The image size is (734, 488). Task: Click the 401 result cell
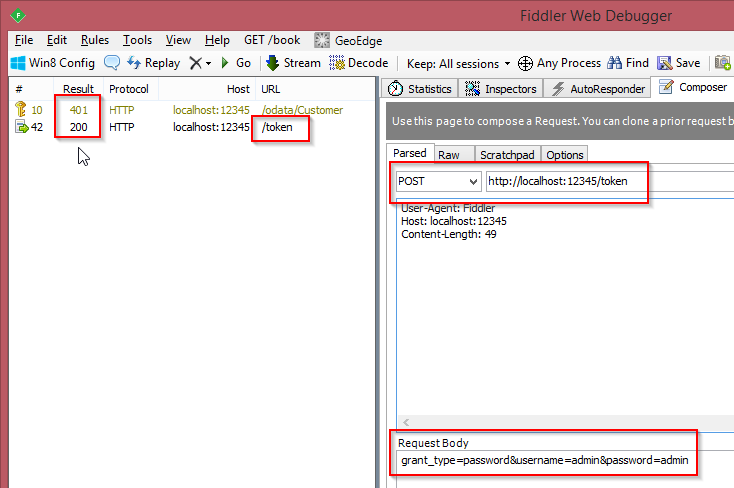(79, 110)
